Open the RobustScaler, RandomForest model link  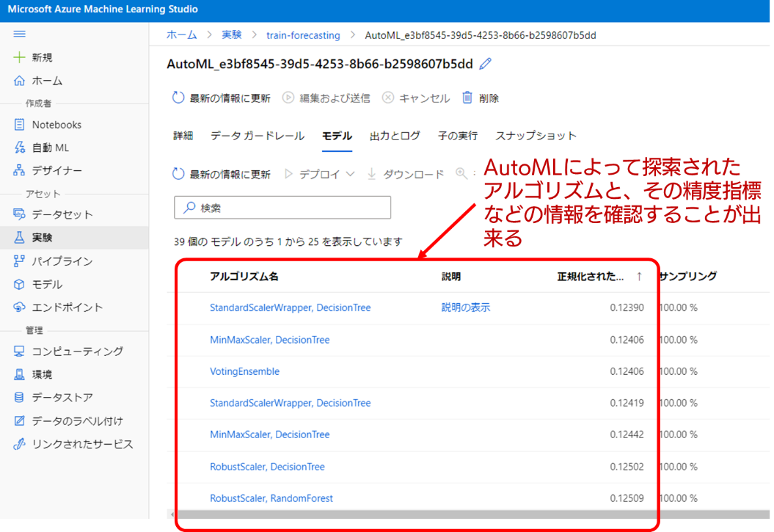(x=271, y=498)
